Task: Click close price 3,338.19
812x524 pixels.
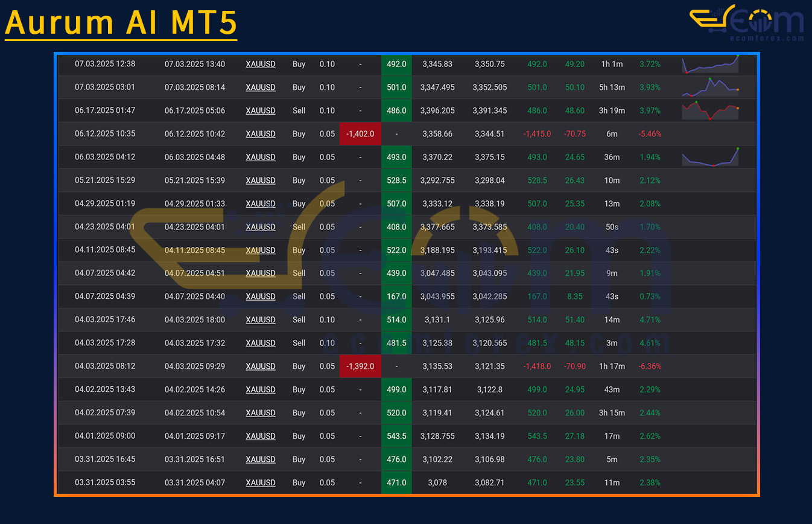Action: tap(489, 203)
